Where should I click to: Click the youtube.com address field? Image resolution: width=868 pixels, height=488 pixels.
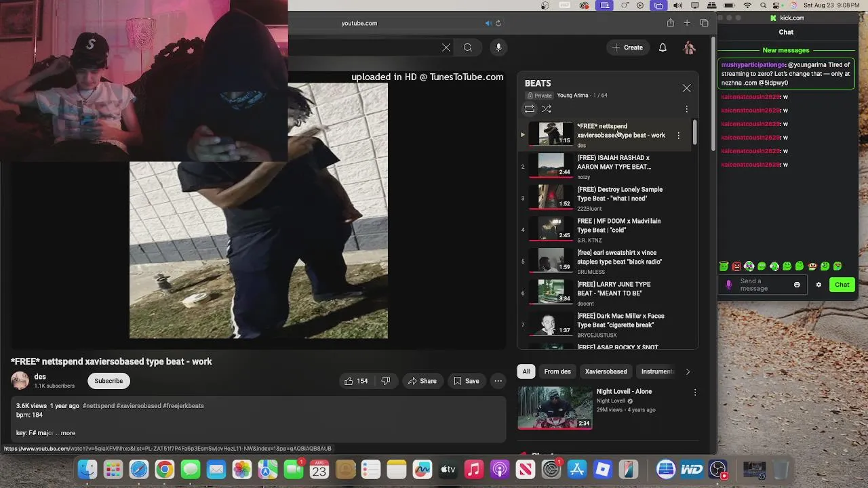click(x=359, y=23)
